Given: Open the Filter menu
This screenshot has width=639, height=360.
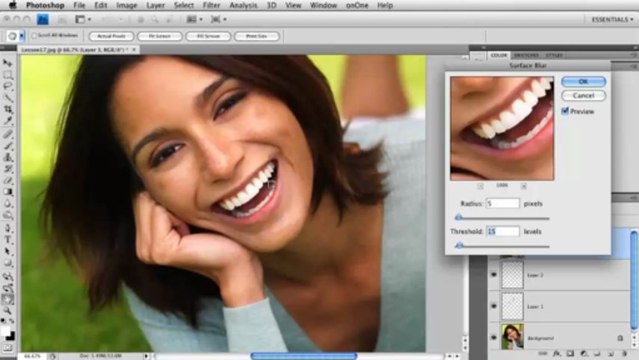Looking at the screenshot, I should coord(211,5).
